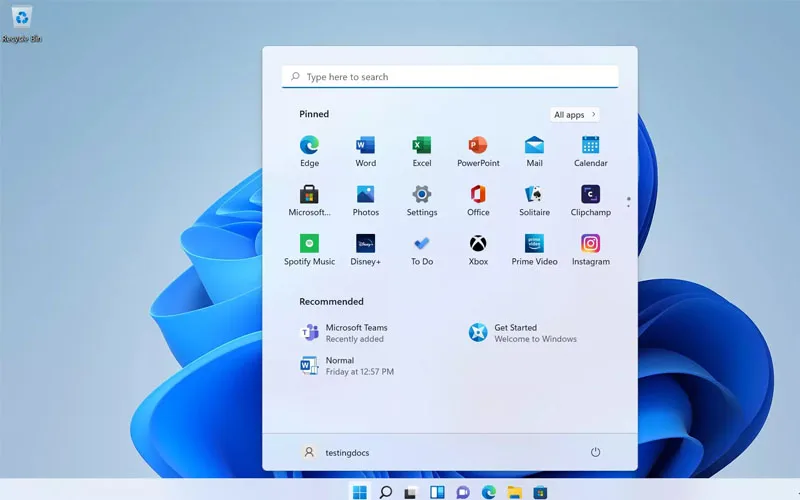Click the Windows Start button on taskbar
Screen dimensions: 800x500
coord(360,491)
